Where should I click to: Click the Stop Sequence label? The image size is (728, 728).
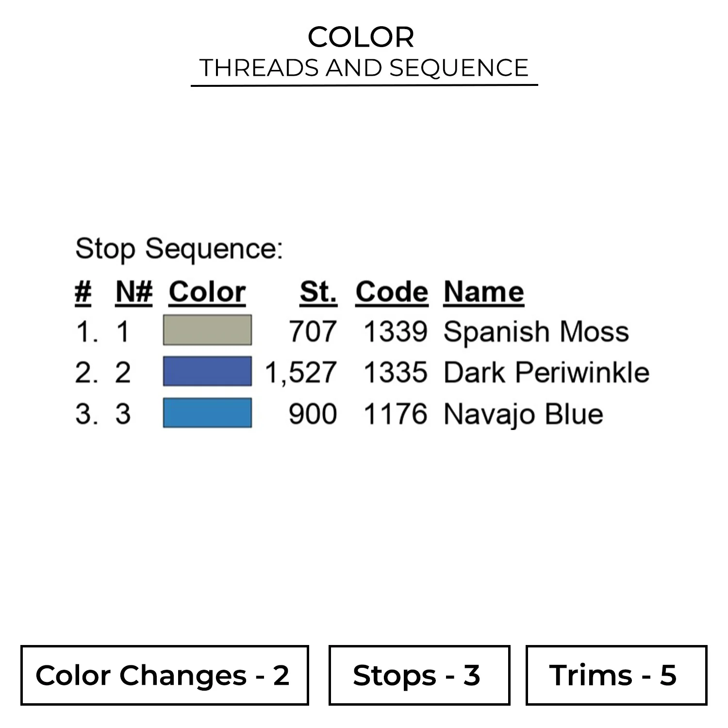pos(179,249)
